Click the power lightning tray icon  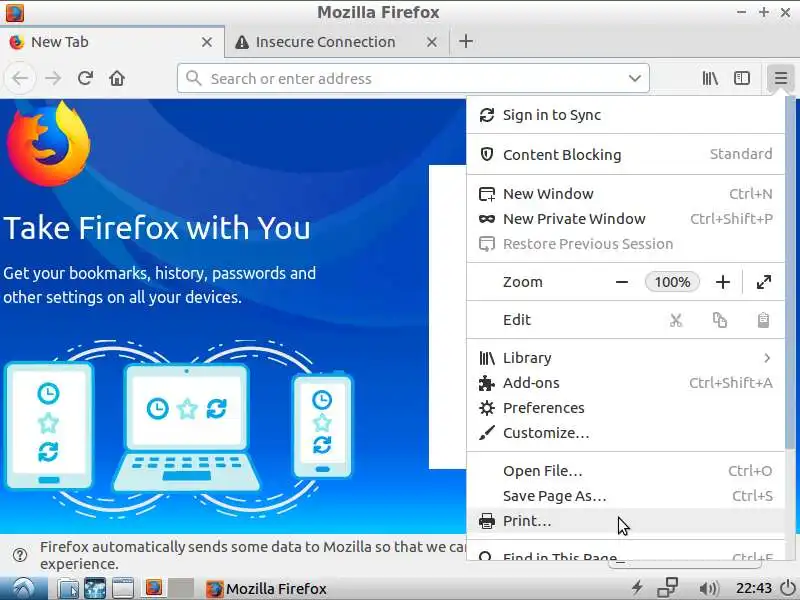click(x=637, y=588)
